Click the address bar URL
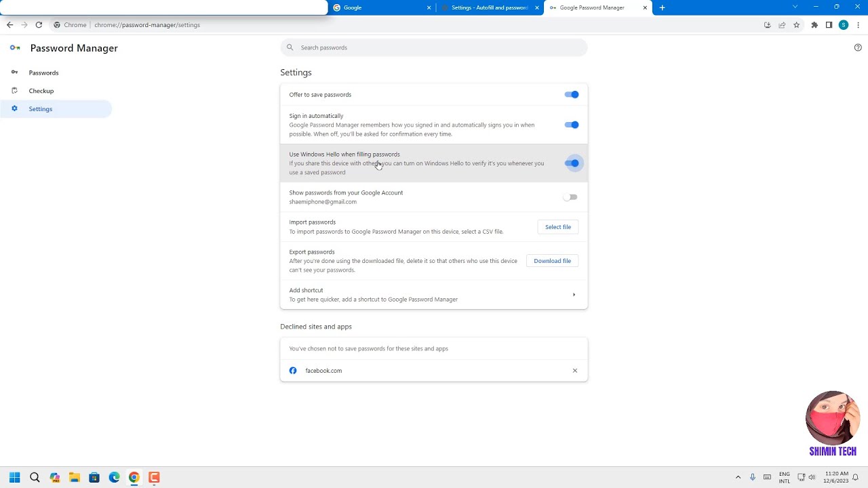 pyautogui.click(x=147, y=25)
